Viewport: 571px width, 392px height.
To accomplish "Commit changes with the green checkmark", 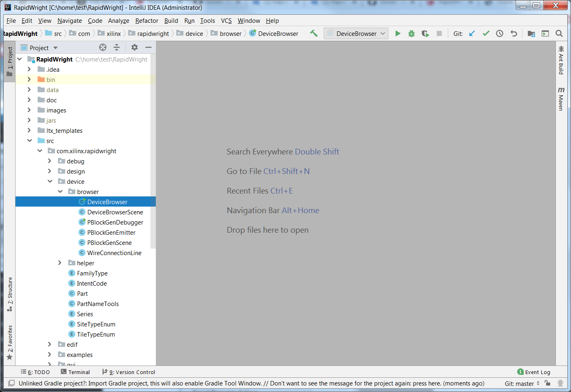I will tap(486, 33).
